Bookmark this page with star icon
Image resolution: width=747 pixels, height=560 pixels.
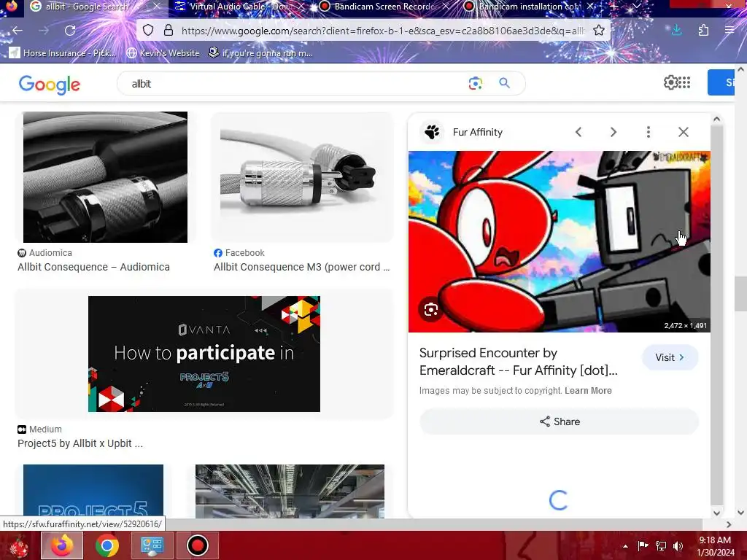point(599,31)
